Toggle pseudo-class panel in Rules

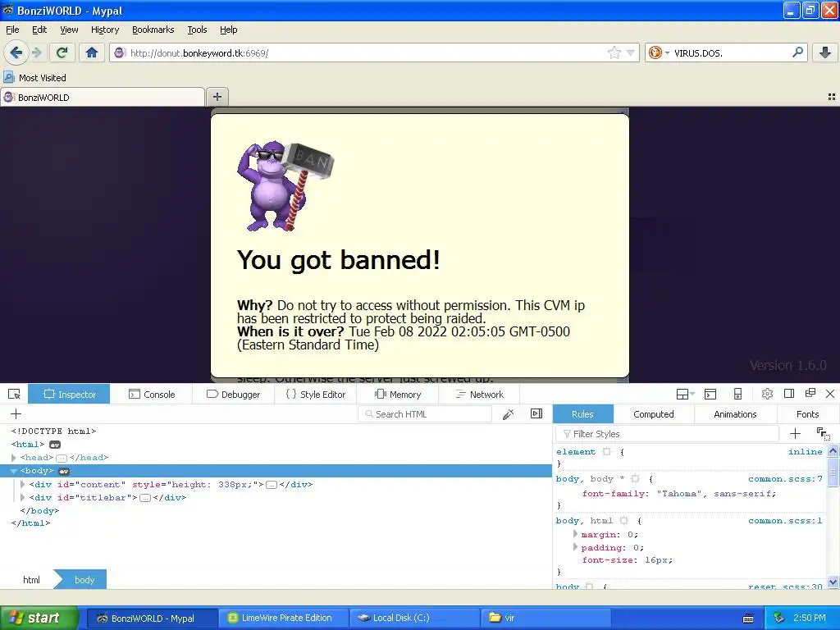[823, 433]
